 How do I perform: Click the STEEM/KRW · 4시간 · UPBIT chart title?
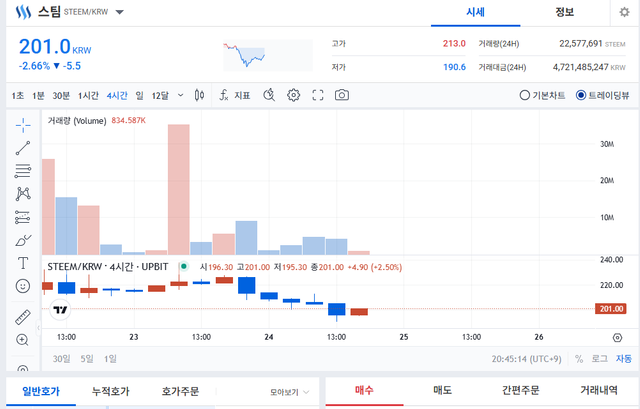[108, 267]
